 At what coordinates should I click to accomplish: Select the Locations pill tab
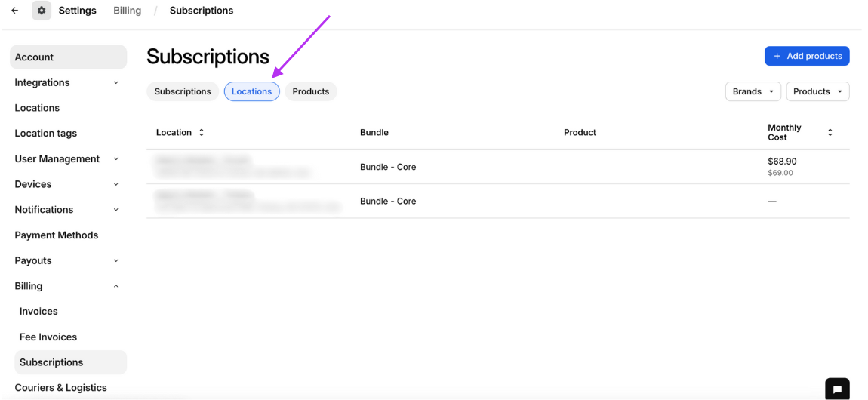tap(252, 91)
